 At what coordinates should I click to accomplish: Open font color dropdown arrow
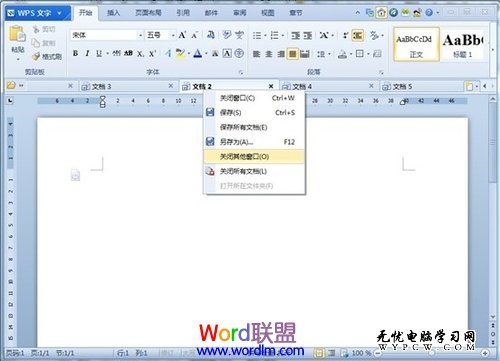point(206,53)
